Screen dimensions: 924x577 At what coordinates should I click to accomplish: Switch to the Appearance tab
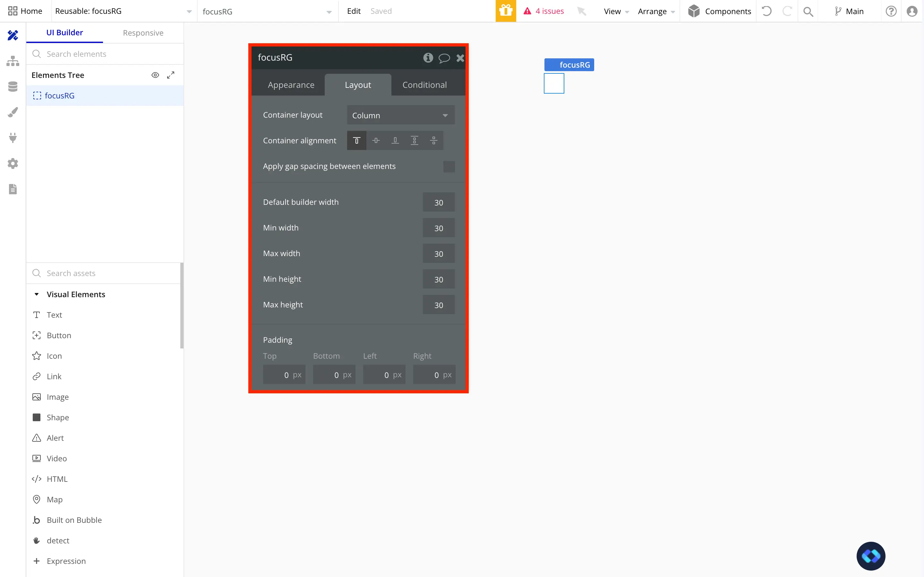tap(291, 85)
